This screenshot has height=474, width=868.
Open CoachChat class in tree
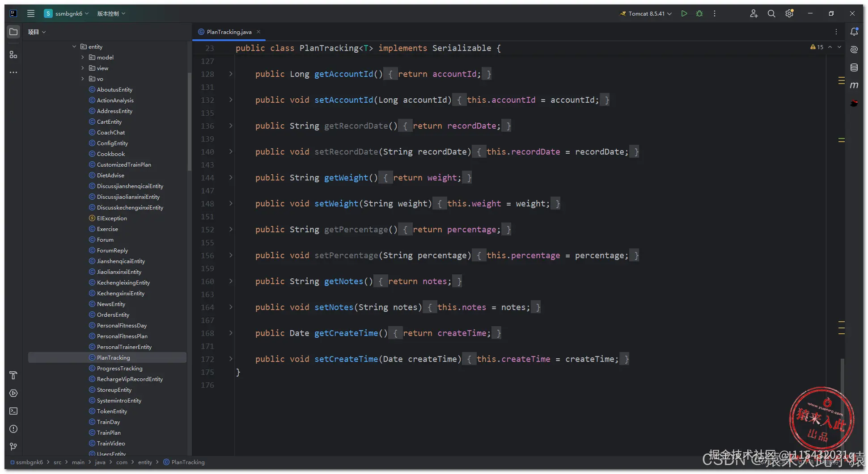[111, 132]
